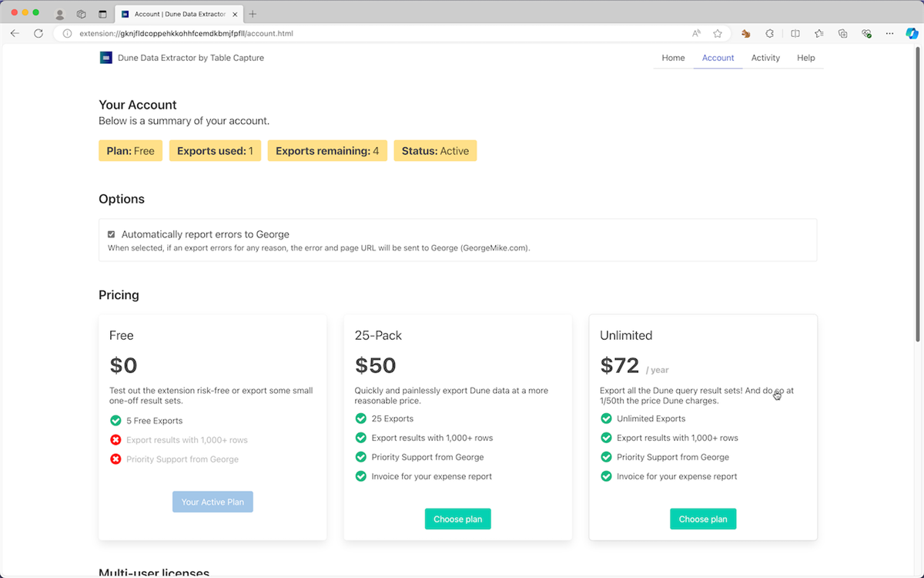Reload the page with the refresh icon
The image size is (924, 578).
pos(38,33)
